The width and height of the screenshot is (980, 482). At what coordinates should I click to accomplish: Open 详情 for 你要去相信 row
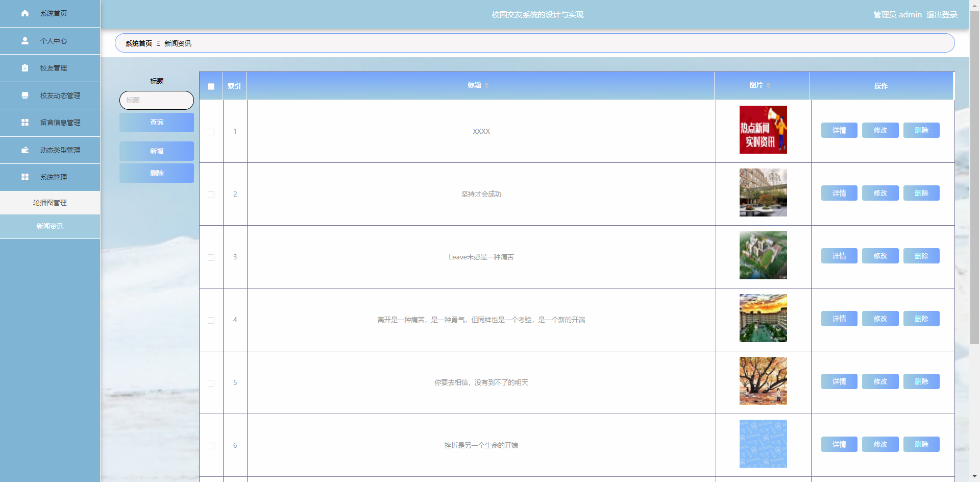tap(839, 381)
